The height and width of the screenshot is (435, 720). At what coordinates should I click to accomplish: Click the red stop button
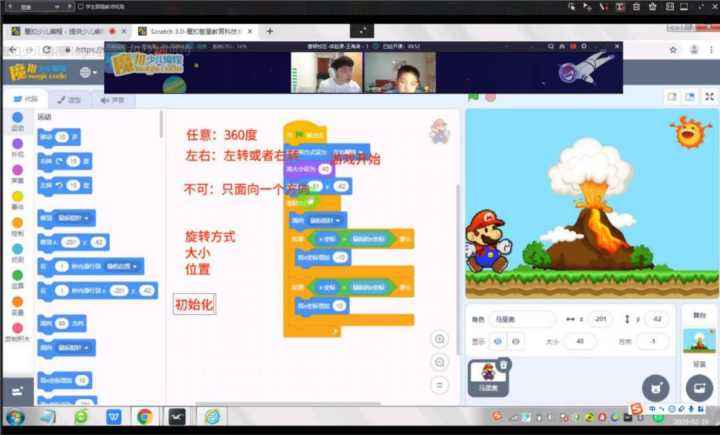click(x=490, y=97)
